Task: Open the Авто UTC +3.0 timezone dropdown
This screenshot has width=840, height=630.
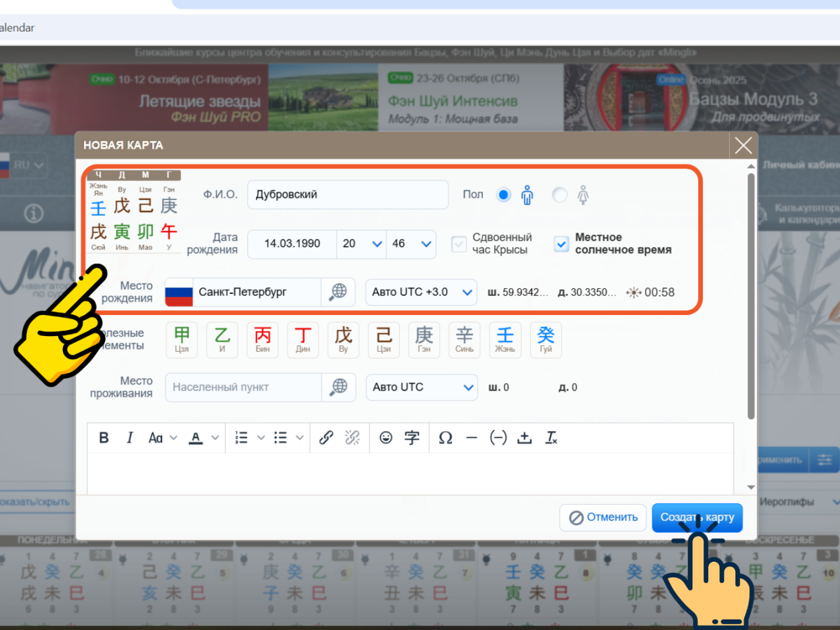Action: 421,292
